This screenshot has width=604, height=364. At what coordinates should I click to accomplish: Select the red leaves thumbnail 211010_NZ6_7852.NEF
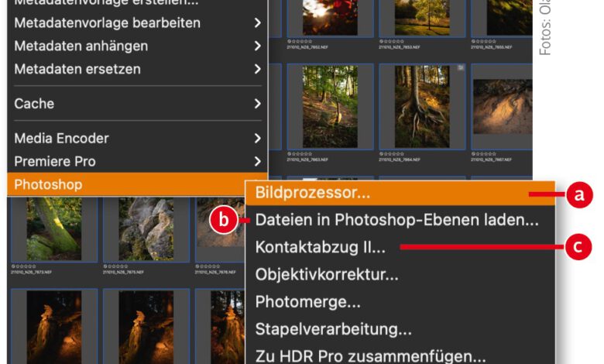(x=330, y=18)
